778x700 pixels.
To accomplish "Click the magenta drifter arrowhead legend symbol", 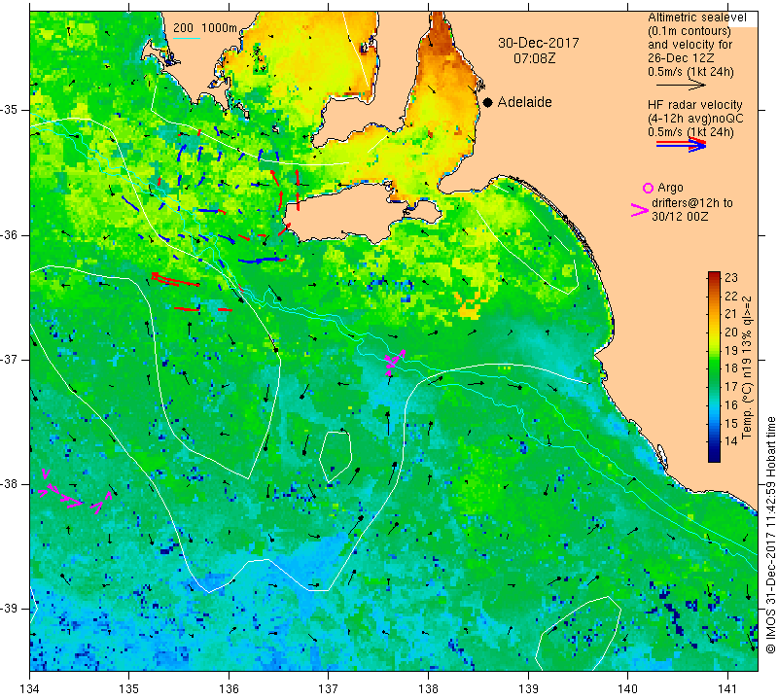I will tap(640, 210).
